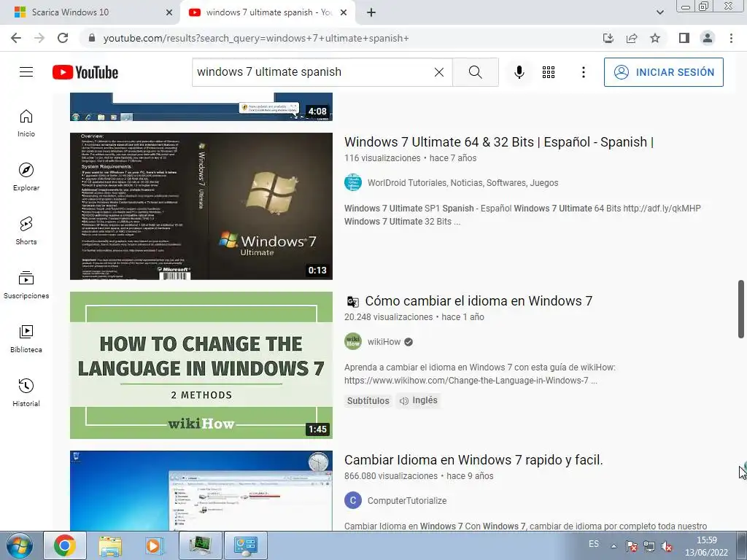Click the "20.248 visualizaciones" text
Viewport: 747px width, 560px height.
(x=388, y=317)
